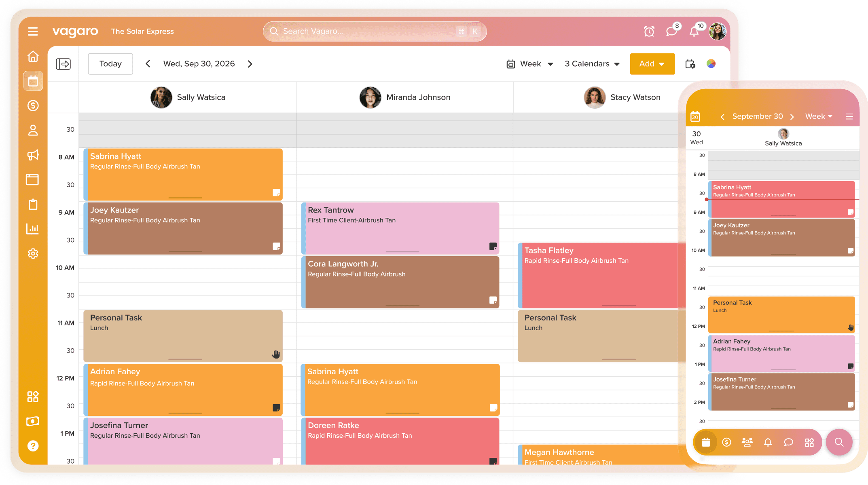Open mobile view hamburger menu
Screen dimensions: 868x485
coord(849,116)
